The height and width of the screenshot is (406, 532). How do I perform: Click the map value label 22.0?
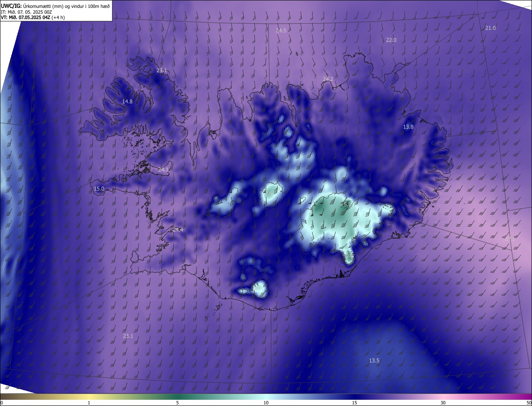click(x=391, y=40)
